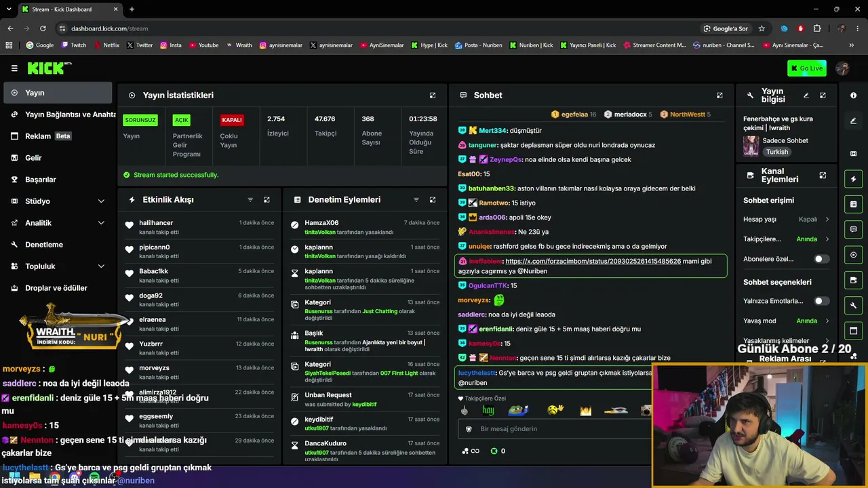Open Yayın Bağlantısı ve Anahtarı in sidebar

pyautogui.click(x=58, y=115)
